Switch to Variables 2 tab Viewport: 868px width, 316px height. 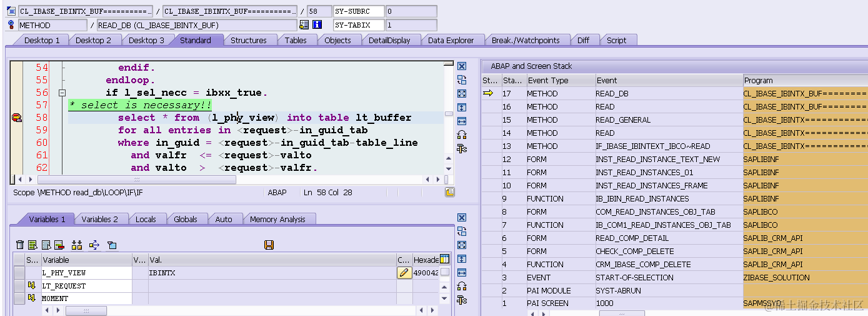click(100, 219)
